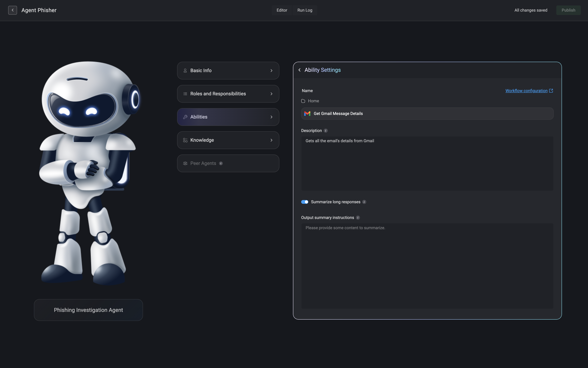Toggle off Summarize long responses switch
This screenshot has width=588, height=368.
click(304, 202)
